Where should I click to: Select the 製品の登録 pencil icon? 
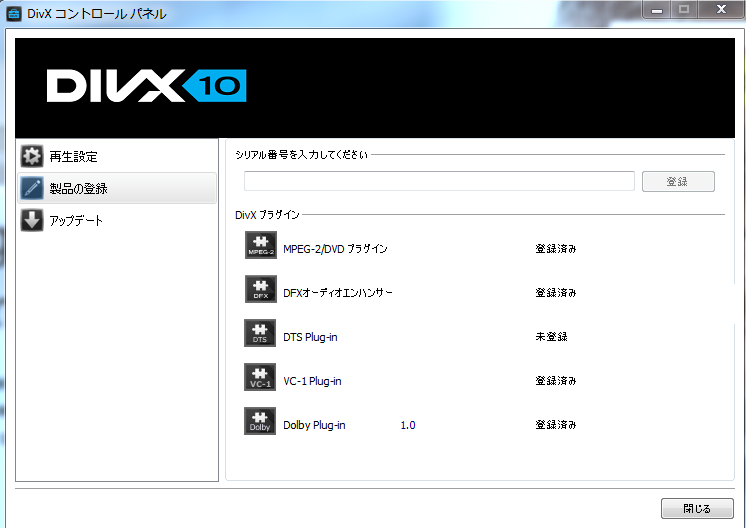(x=32, y=188)
